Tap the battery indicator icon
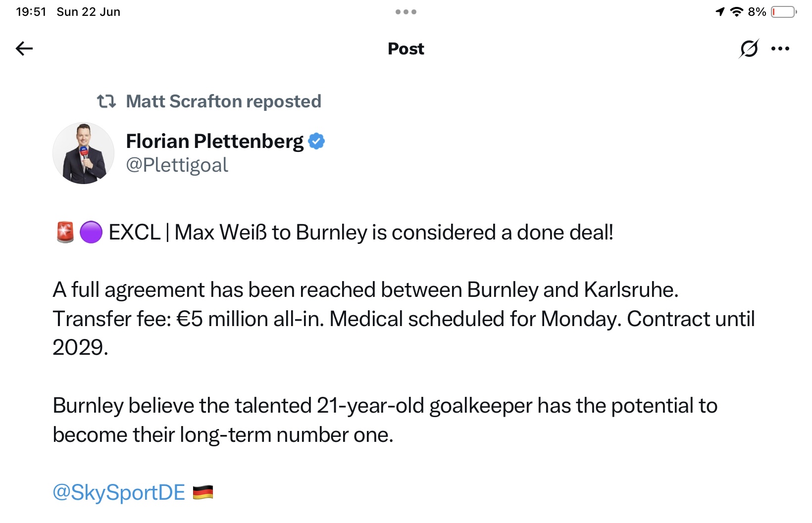Image resolution: width=812 pixels, height=523 pixels. 783,12
